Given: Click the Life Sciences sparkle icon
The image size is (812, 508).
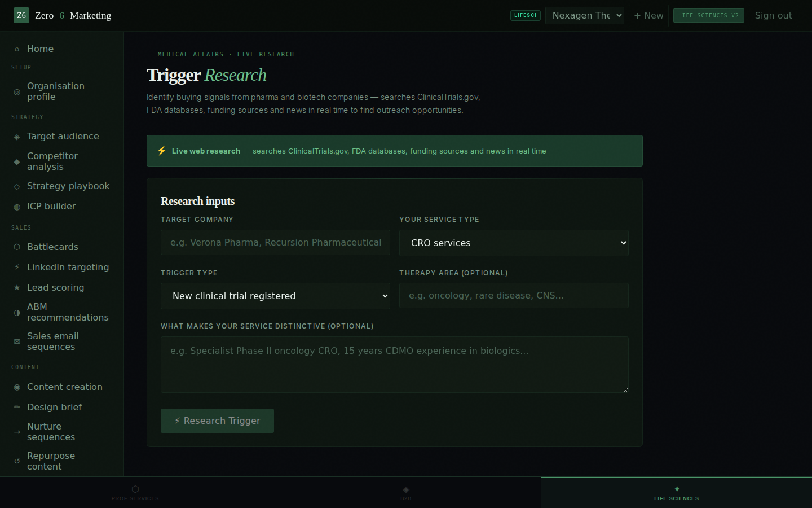Looking at the screenshot, I should coord(677,489).
